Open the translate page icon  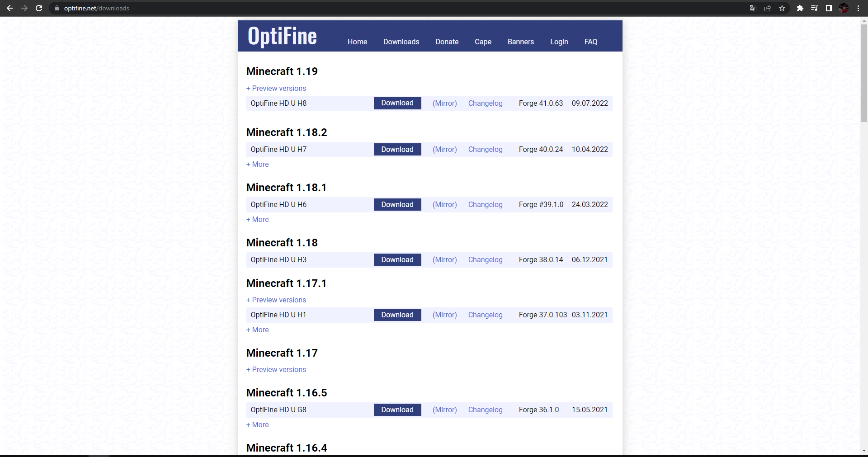[x=753, y=8]
